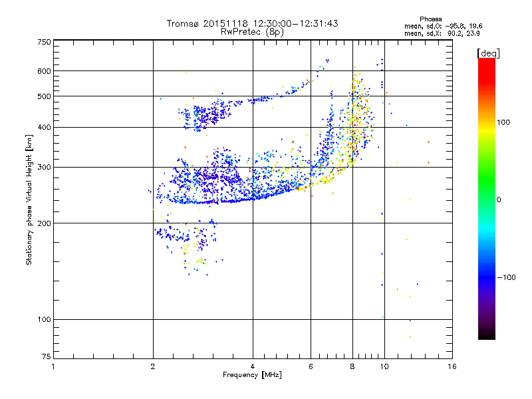
Task: Click the '4' frequency axis tick label
Action: [253, 366]
